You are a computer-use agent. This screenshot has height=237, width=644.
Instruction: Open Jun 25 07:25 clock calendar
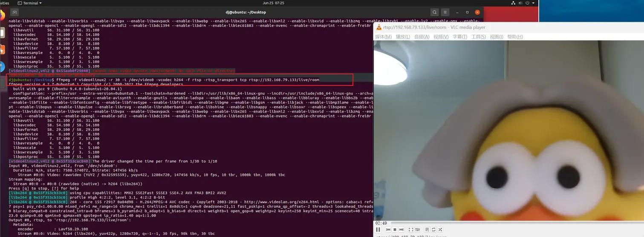274,3
